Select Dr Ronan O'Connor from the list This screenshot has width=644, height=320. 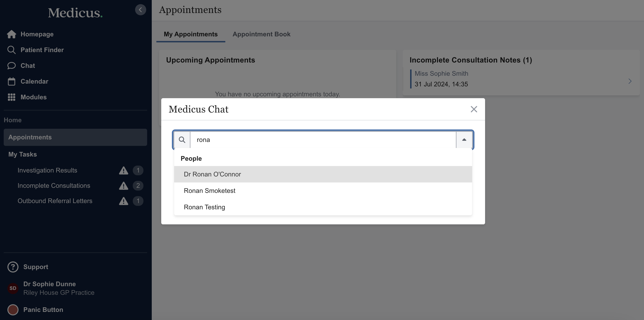point(212,174)
